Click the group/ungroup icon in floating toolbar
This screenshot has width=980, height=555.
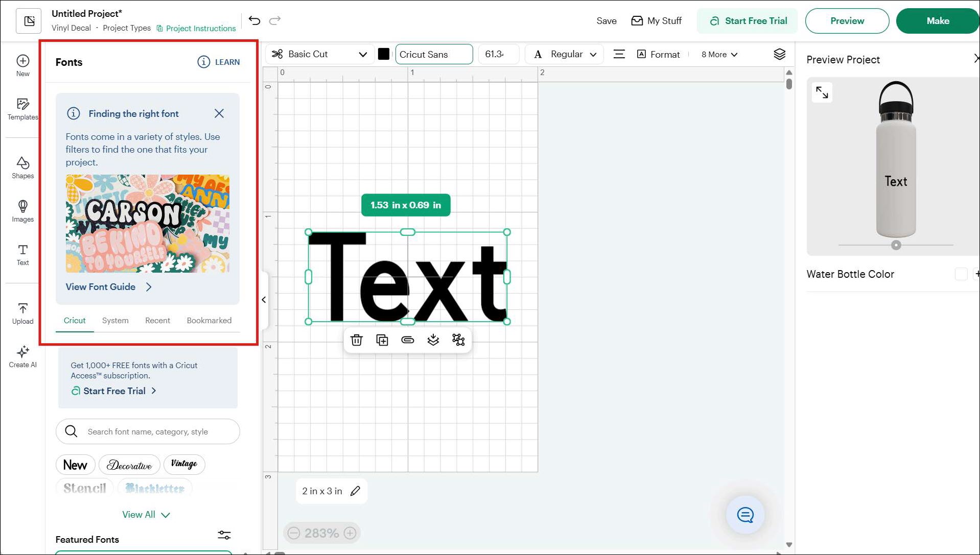459,340
